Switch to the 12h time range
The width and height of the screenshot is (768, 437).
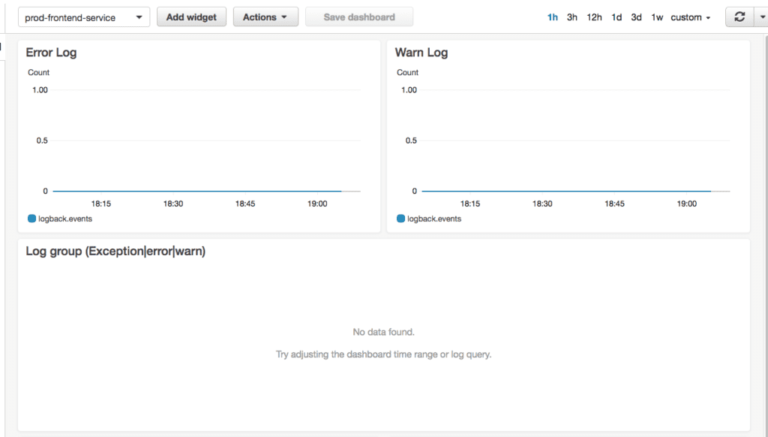[594, 18]
